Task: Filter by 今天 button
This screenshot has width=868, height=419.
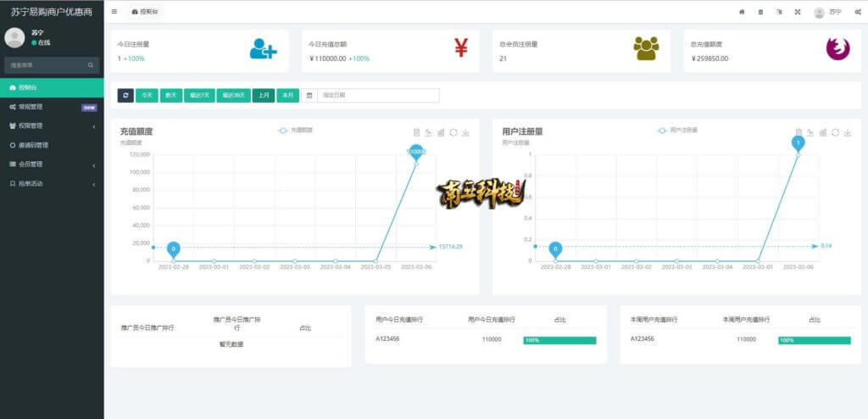Action: 147,95
